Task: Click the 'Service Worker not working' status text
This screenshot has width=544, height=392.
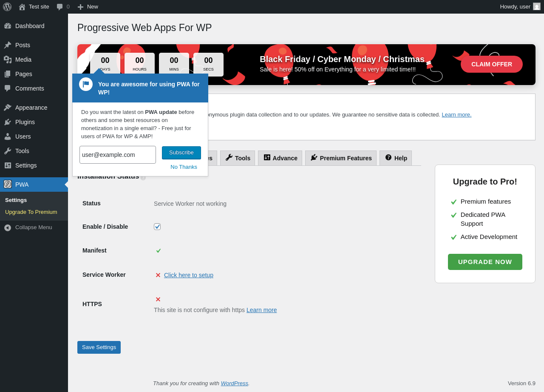Action: (x=190, y=204)
